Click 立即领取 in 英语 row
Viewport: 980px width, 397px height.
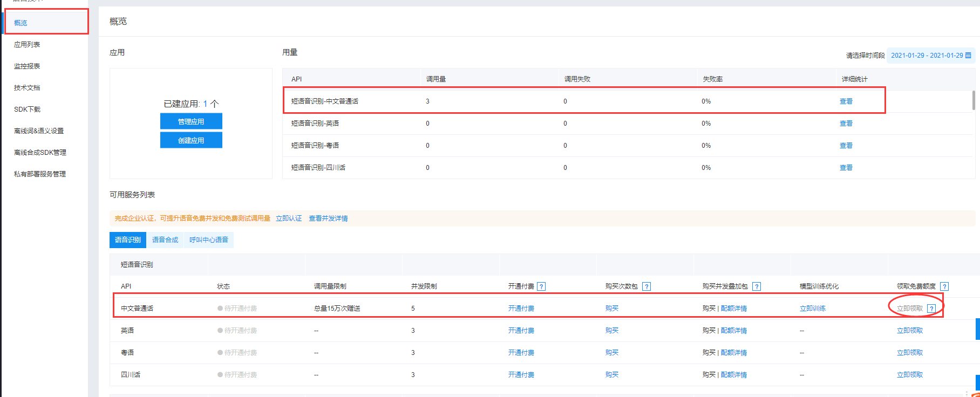click(x=910, y=331)
